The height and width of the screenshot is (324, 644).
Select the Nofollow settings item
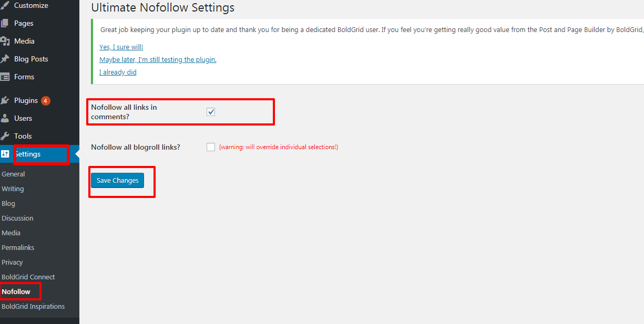coord(15,291)
